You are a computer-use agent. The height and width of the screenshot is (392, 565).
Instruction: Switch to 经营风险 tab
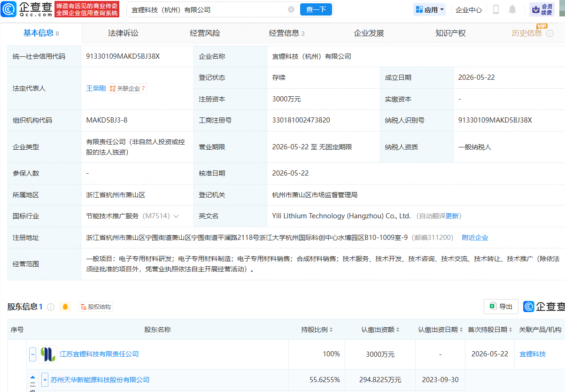click(x=205, y=33)
